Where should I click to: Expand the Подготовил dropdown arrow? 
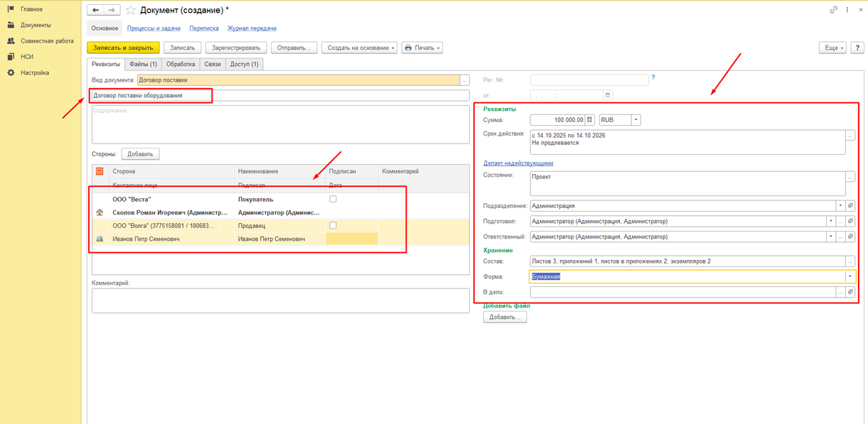pos(830,222)
